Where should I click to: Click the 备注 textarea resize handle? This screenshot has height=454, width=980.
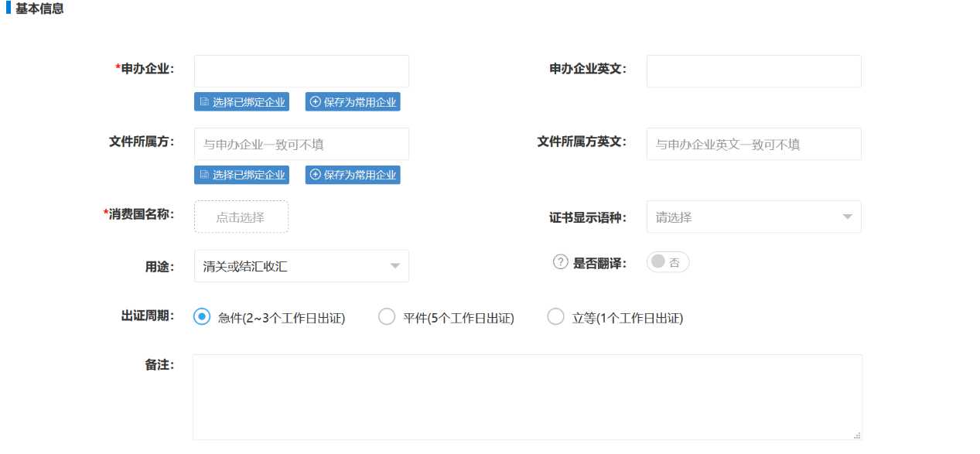coord(857,435)
